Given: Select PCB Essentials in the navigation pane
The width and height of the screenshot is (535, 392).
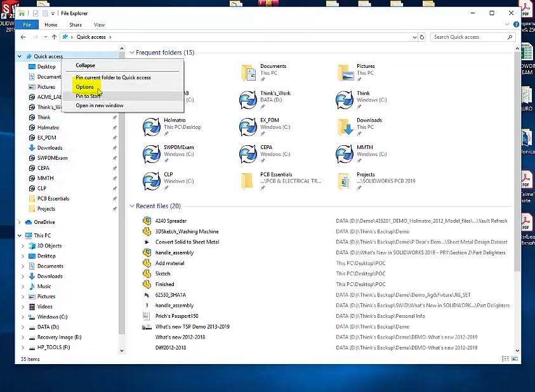Looking at the screenshot, I should point(53,198).
